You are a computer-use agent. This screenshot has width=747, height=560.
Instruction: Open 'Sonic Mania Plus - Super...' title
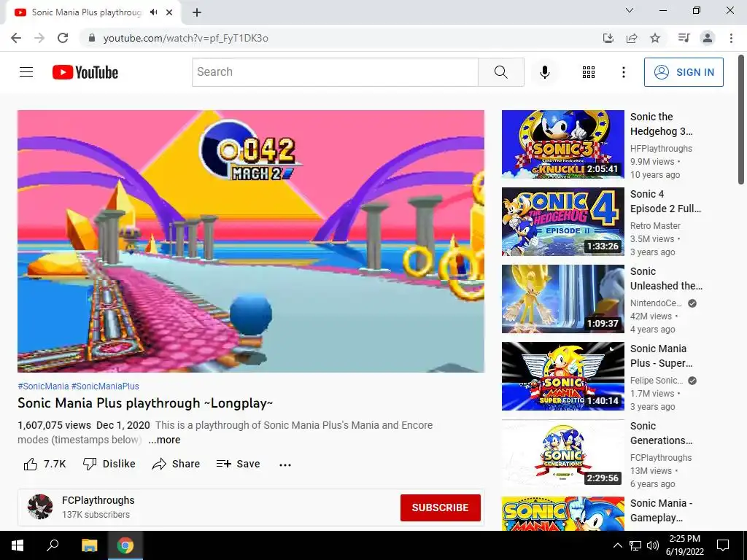pyautogui.click(x=661, y=356)
